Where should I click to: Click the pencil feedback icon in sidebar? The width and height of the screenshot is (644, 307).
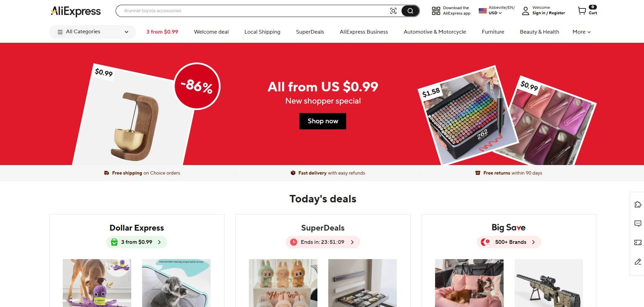click(638, 261)
